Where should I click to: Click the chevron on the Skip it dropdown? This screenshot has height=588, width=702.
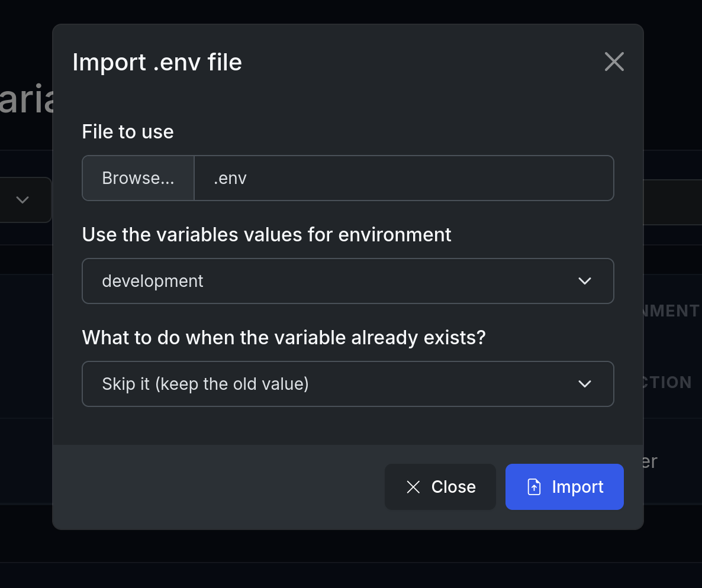(x=585, y=384)
